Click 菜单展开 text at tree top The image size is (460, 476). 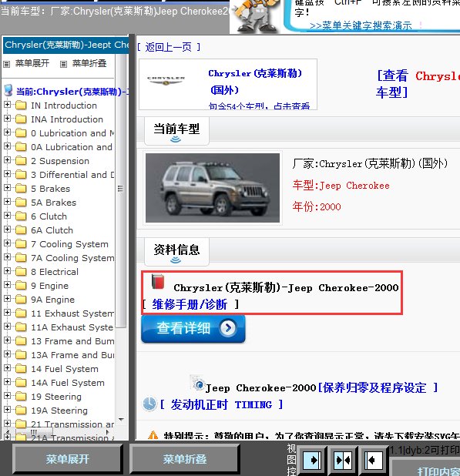pyautogui.click(x=32, y=63)
